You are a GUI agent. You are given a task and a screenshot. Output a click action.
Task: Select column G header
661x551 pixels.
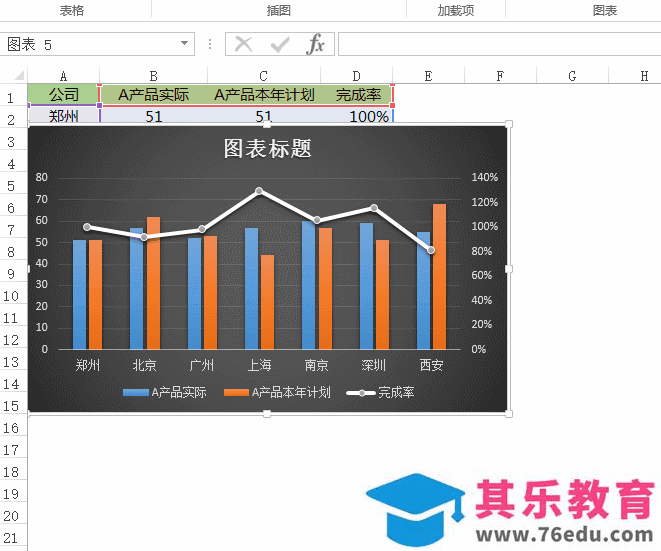pos(572,76)
